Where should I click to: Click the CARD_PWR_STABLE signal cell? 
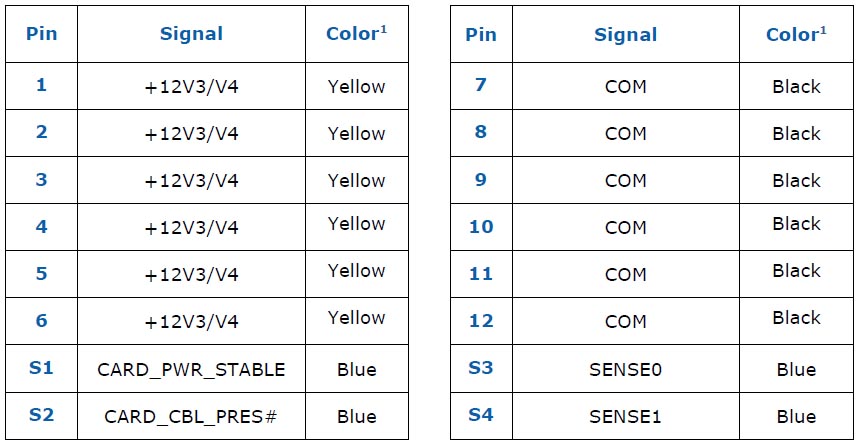[x=191, y=369]
